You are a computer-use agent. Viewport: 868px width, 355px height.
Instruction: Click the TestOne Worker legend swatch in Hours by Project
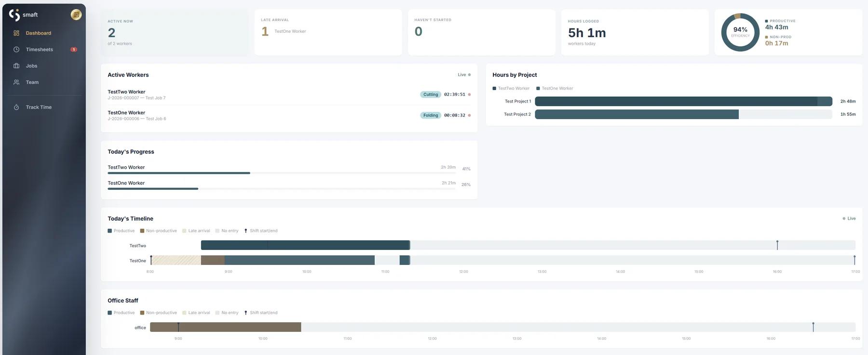(x=538, y=89)
